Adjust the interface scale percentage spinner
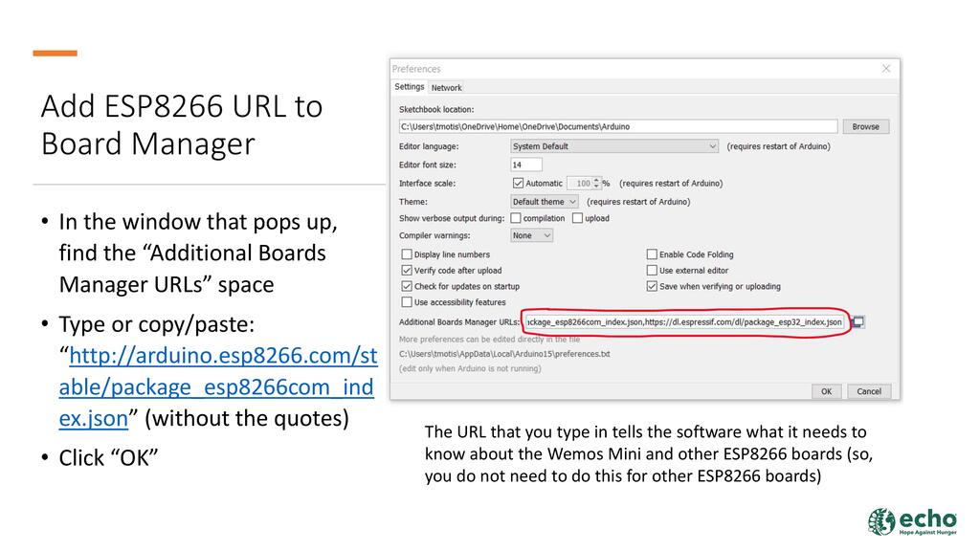The width and height of the screenshot is (980, 551). pos(597,183)
